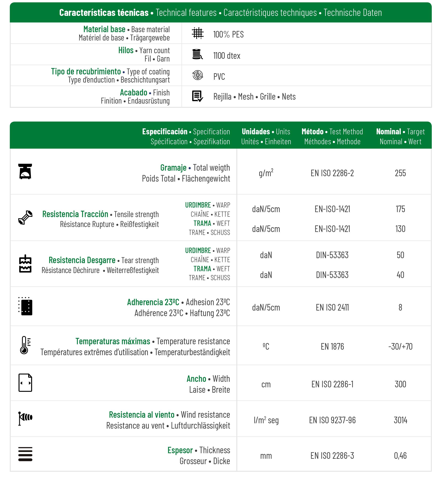Click the grid fabric icon beside 100% PES
The height and width of the screenshot is (504, 438).
197,33
